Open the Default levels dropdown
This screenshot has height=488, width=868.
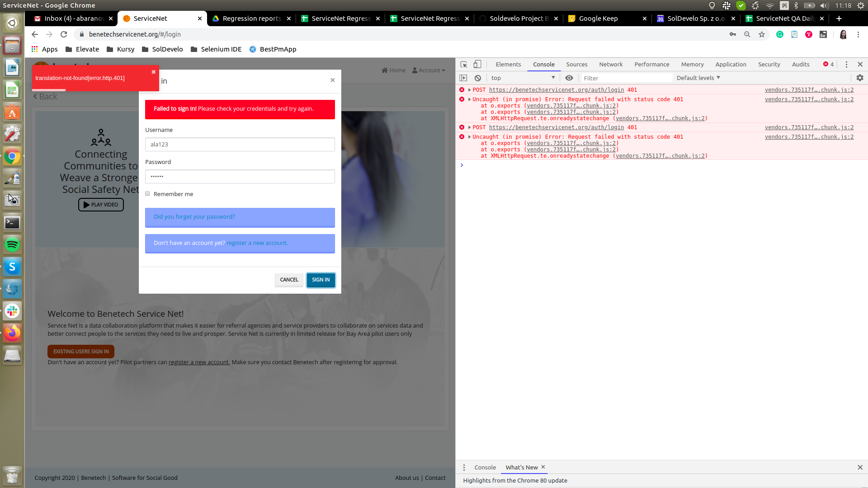[x=698, y=78]
